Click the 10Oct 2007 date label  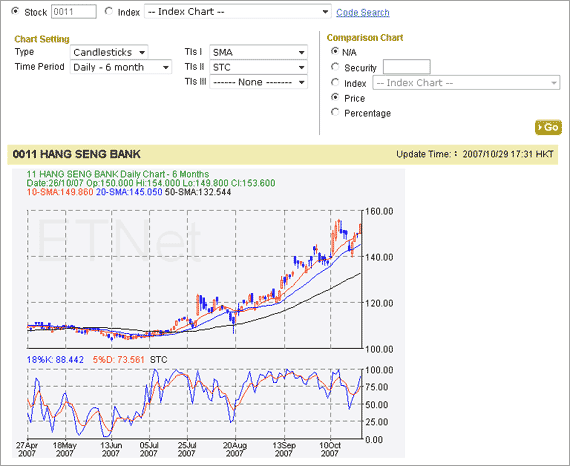330,449
